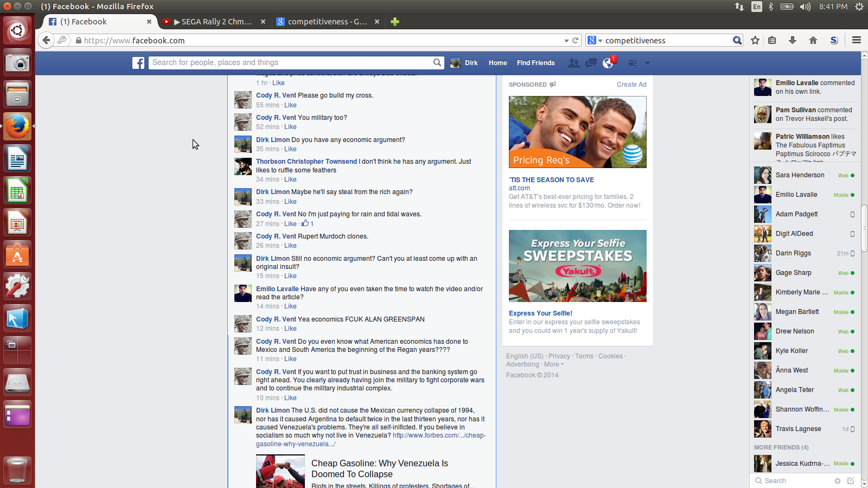
Task: Like Cody's 'Rupert Murdoch clones' comment
Action: pyautogui.click(x=290, y=246)
